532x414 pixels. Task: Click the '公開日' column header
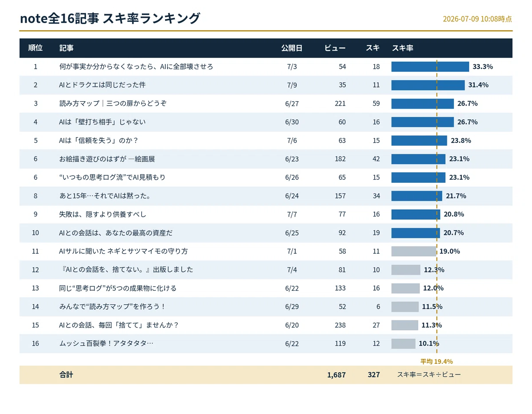pos(292,48)
